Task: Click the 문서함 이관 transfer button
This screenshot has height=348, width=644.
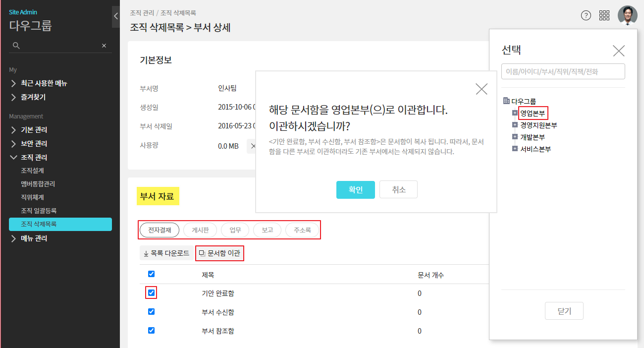Action: 219,253
